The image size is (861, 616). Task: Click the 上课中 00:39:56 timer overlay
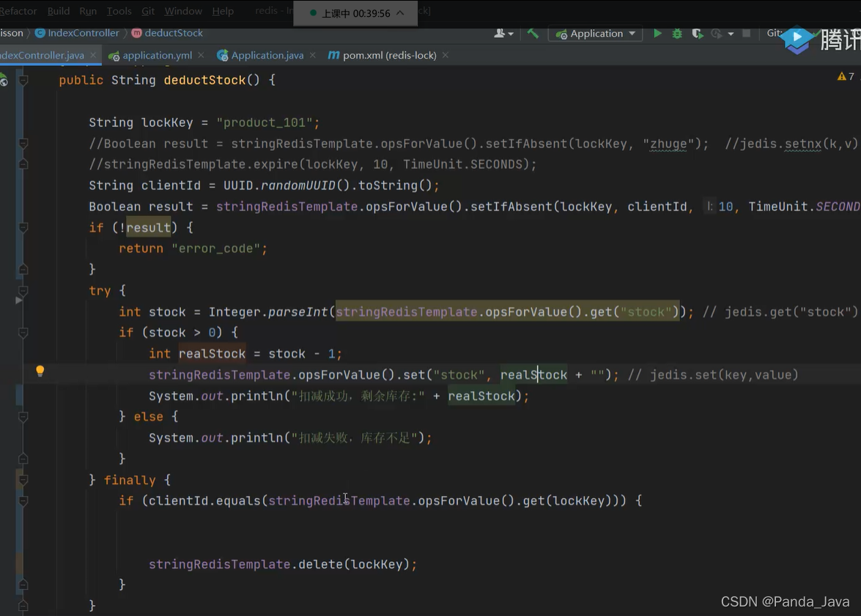coord(355,13)
